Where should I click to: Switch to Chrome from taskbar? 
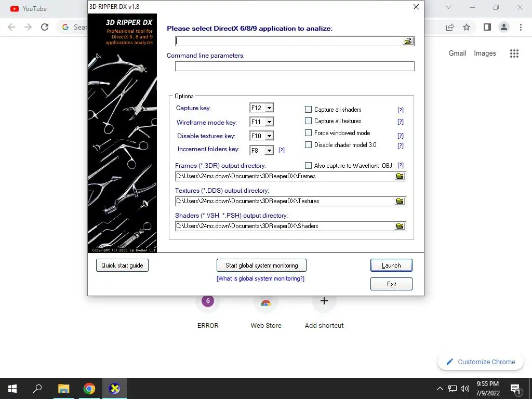tap(89, 389)
